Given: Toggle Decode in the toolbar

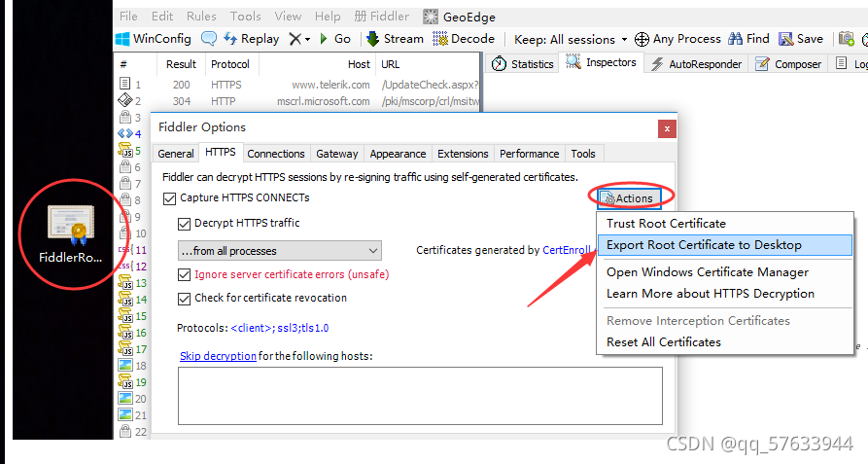Looking at the screenshot, I should click(x=464, y=39).
